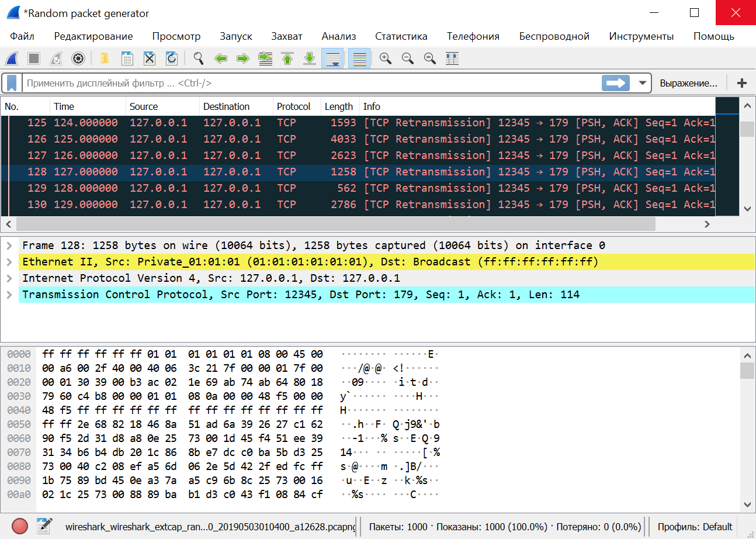Open the Анализ menu

click(339, 36)
